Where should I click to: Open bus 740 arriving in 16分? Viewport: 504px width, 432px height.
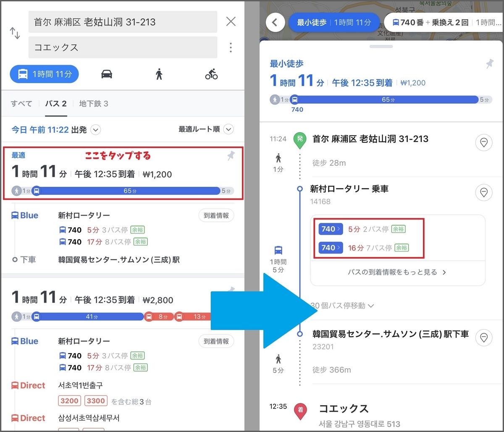click(330, 248)
